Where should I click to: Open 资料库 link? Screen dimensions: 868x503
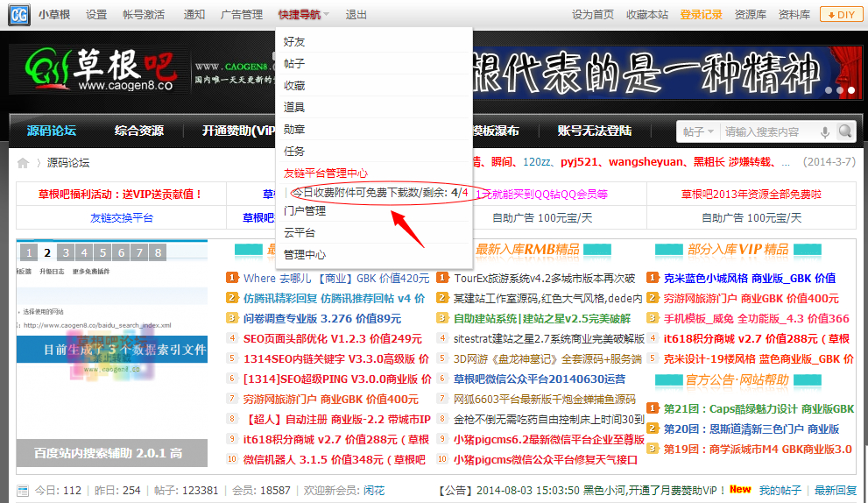coord(794,14)
